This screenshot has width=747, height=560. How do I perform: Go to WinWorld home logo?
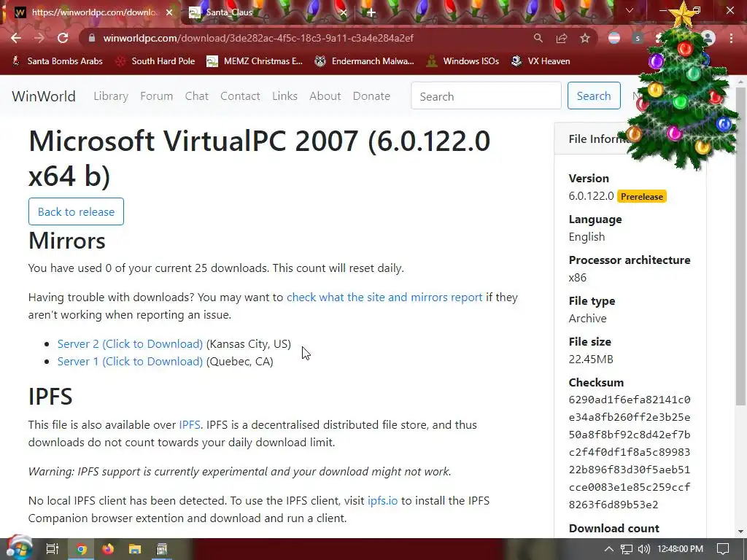(44, 96)
